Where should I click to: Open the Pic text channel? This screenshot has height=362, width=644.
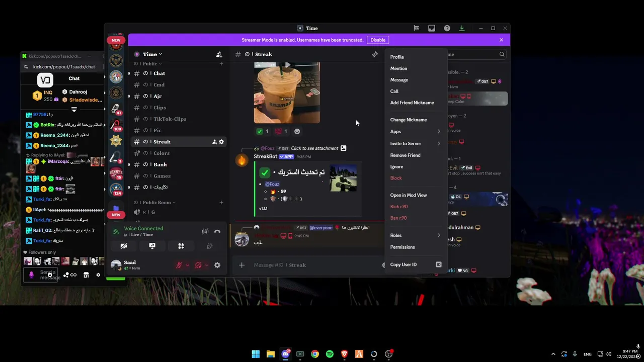[178, 130]
